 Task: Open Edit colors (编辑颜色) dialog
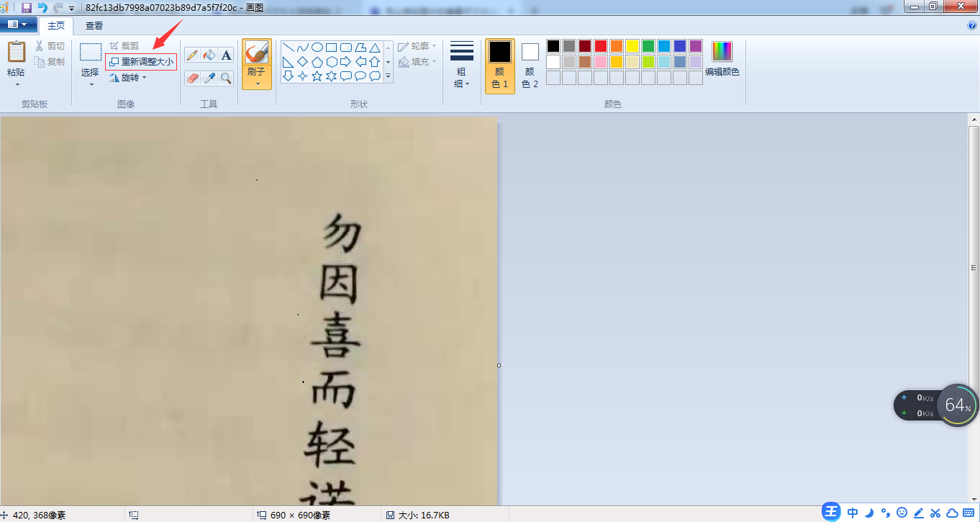click(722, 59)
